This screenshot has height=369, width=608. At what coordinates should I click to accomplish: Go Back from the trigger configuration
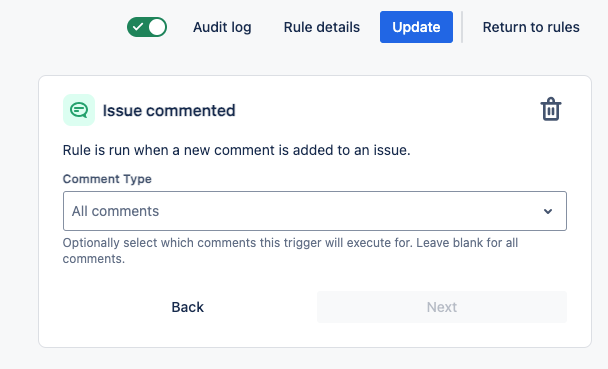tap(188, 307)
